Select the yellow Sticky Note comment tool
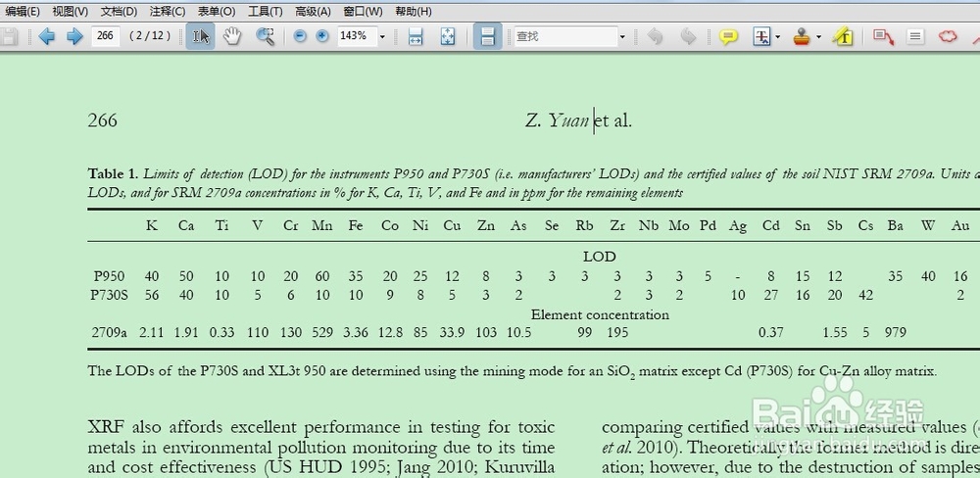Screen dimensions: 980x478 [728, 37]
